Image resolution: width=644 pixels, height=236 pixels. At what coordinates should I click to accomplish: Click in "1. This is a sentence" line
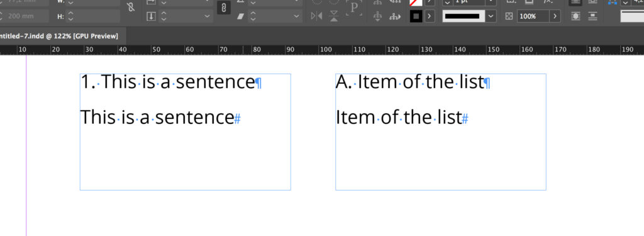tap(167, 82)
